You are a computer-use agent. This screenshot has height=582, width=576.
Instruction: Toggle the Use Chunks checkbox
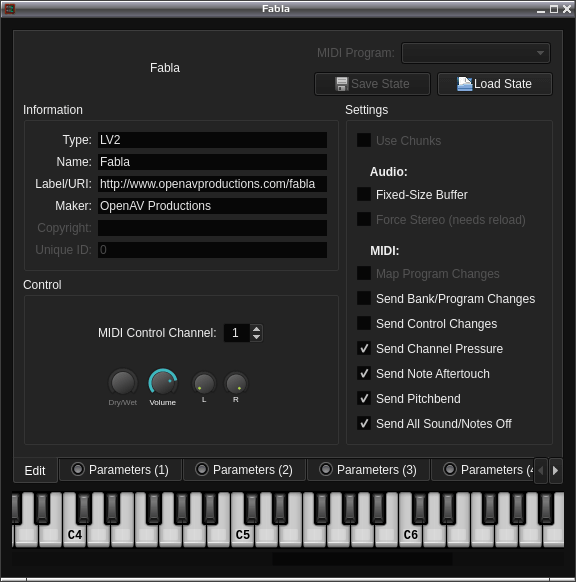pos(364,140)
